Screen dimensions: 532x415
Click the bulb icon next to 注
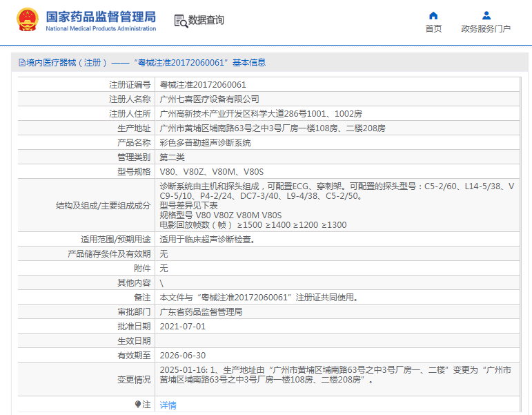138,404
